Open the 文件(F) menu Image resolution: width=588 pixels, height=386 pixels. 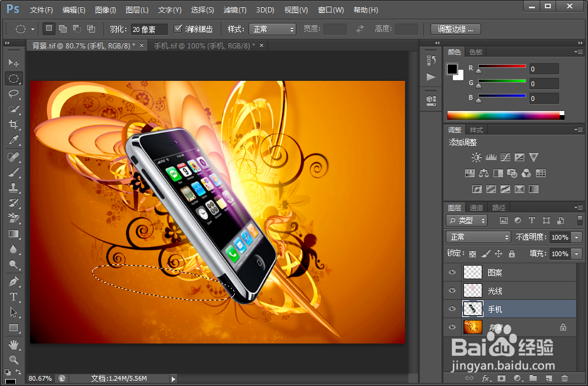coord(41,10)
